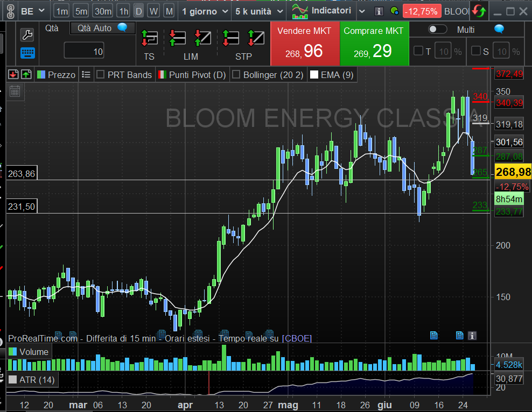Select the 1m timeframe
Screen dimensions: 532x412
tap(62, 11)
